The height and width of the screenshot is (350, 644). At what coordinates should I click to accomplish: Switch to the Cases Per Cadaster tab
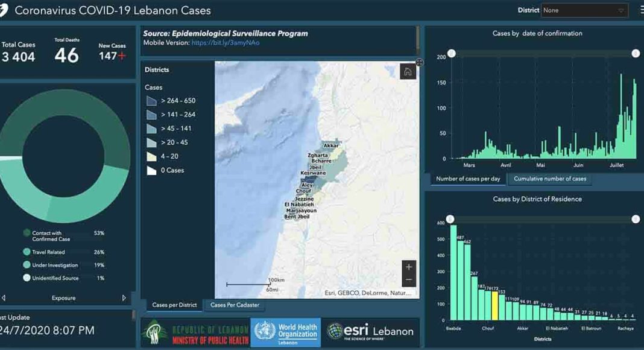(x=235, y=305)
